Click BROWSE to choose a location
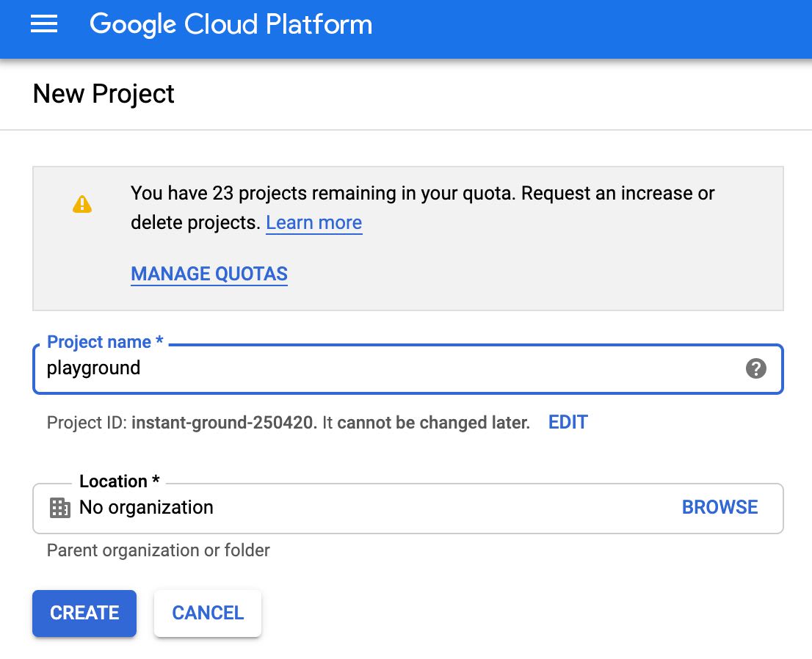This screenshot has width=812, height=659. click(x=719, y=507)
